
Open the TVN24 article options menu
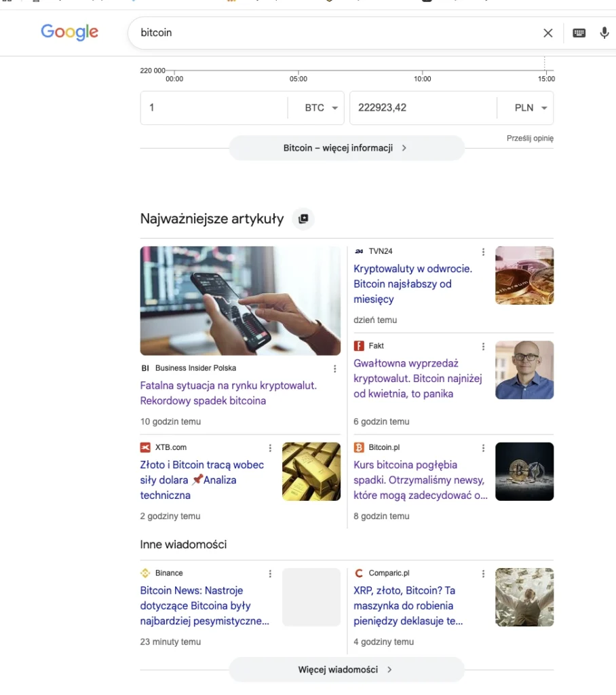483,252
